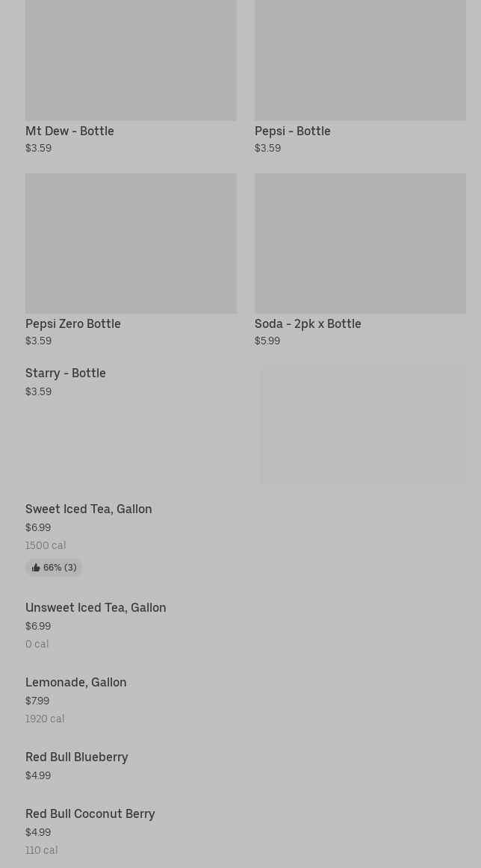The image size is (481, 868).
Task: Open the Starry - Bottle listing
Action: 66,373
